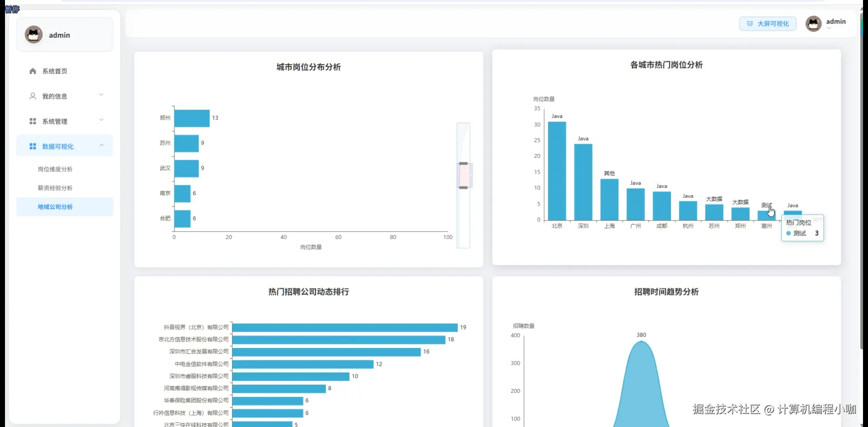Open the admin dropdown arrow at top right

point(829,29)
